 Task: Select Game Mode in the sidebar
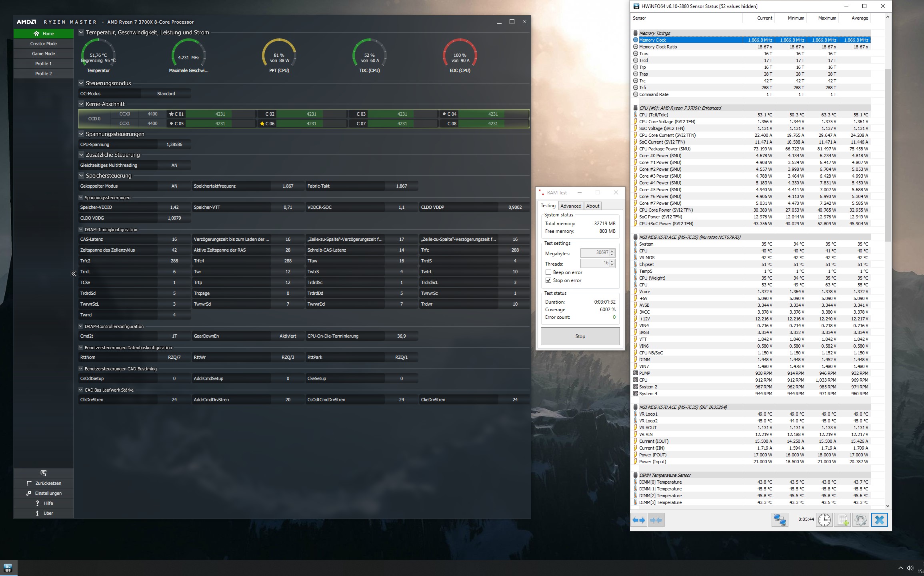44,54
